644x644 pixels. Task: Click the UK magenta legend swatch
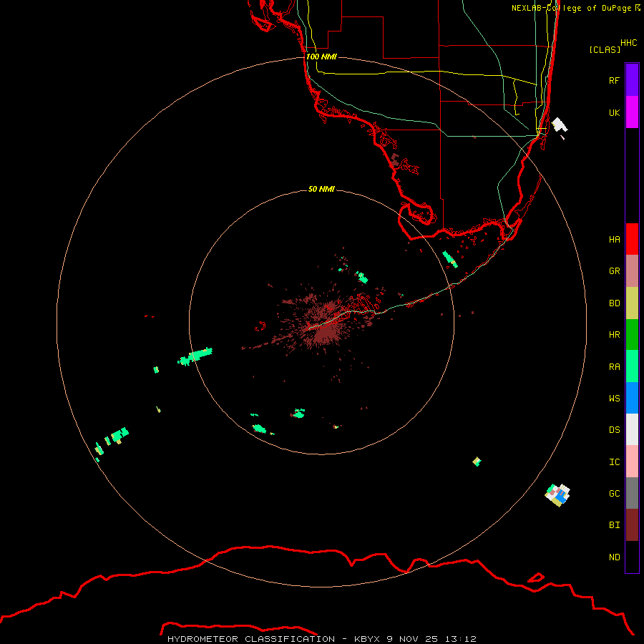[632, 112]
